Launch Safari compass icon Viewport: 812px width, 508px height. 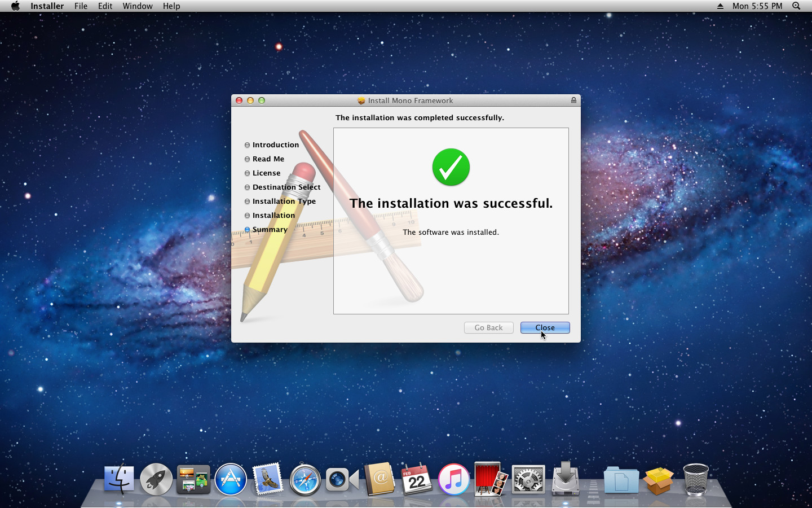(x=305, y=480)
